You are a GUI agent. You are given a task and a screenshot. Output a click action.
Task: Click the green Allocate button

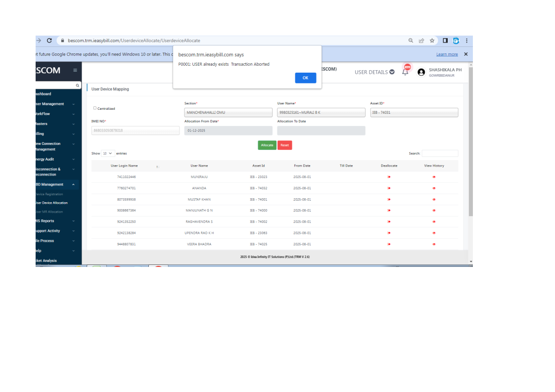tap(267, 145)
